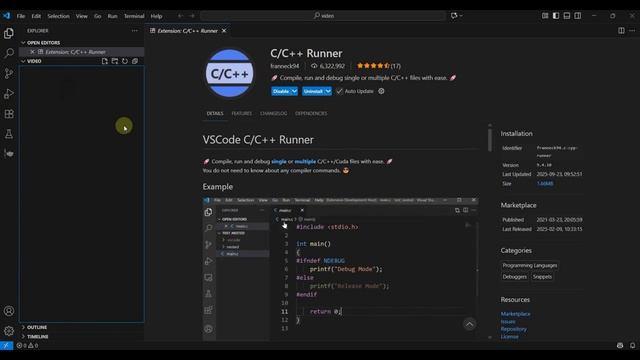The width and height of the screenshot is (640, 360).
Task: Go back with navigation arrow
Action: tap(180, 16)
